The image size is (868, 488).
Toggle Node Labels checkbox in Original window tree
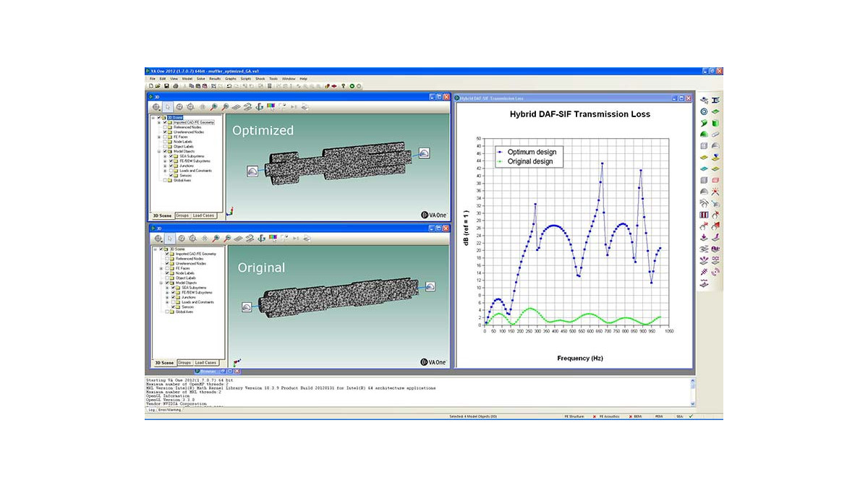167,273
